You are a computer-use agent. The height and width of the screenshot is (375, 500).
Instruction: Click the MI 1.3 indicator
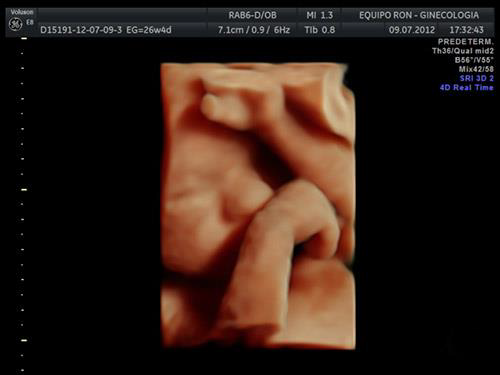320,15
